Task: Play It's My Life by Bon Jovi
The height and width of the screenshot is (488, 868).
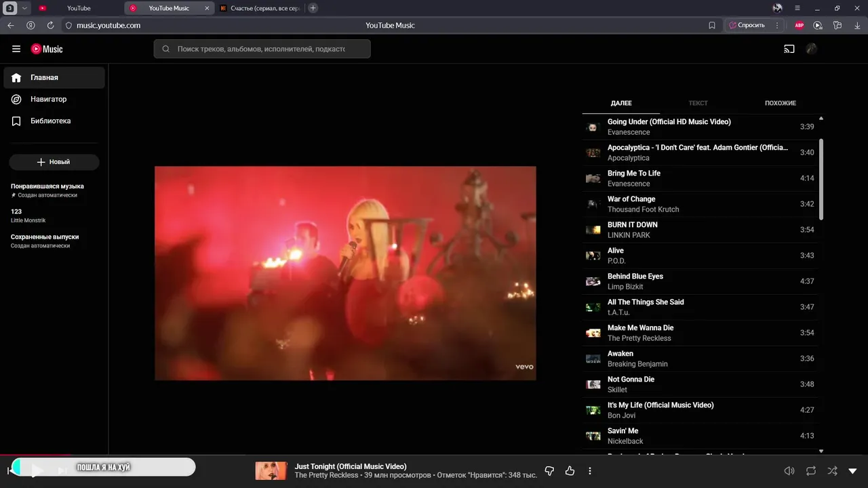Action: pos(701,410)
